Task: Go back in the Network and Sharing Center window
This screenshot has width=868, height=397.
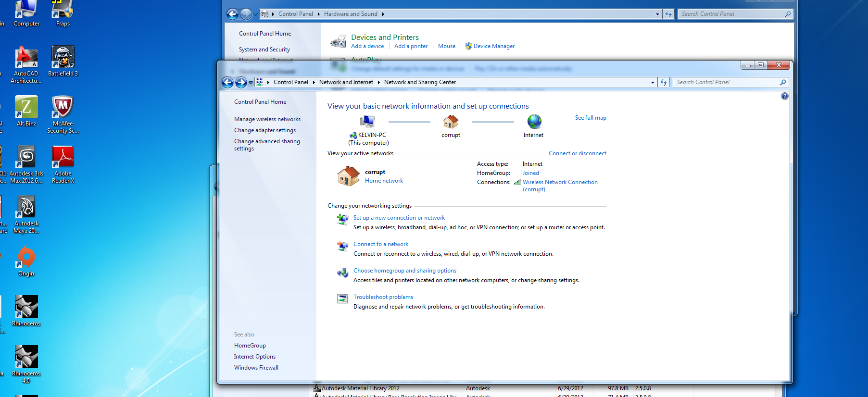Action: pyautogui.click(x=228, y=82)
